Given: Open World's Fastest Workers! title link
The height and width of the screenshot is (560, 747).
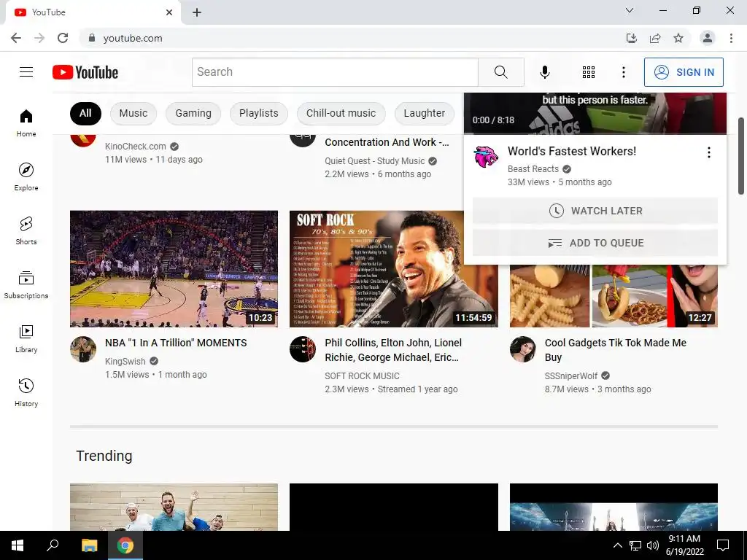Looking at the screenshot, I should (x=572, y=152).
